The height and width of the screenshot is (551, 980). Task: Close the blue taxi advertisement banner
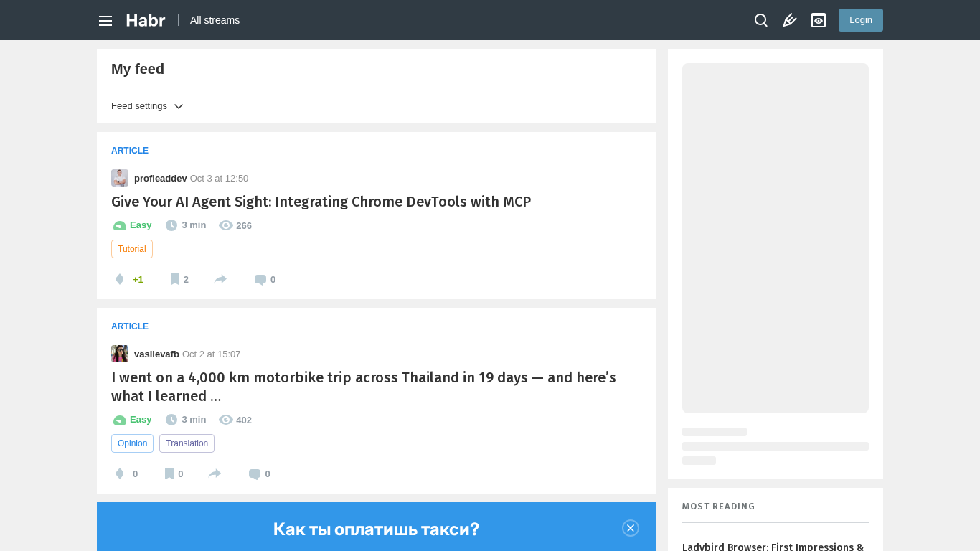coord(631,528)
